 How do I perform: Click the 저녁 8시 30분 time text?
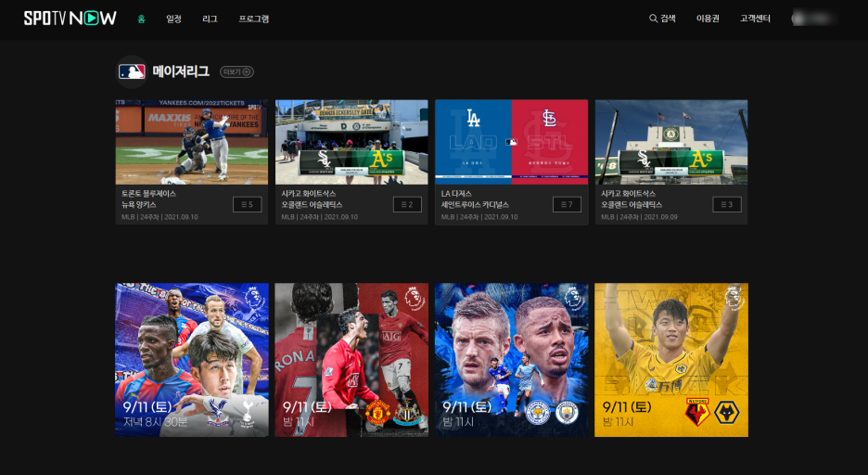155,422
